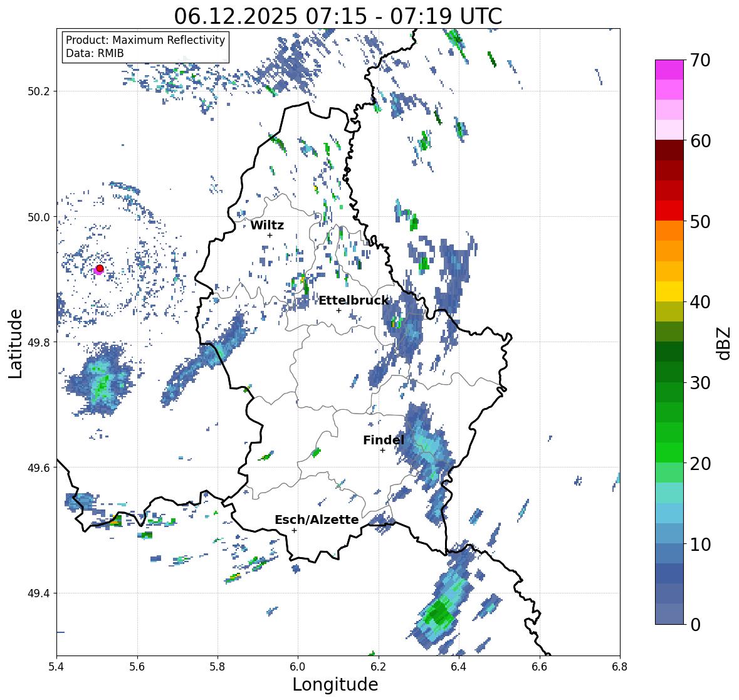Click the 10 tick on colorbar
The width and height of the screenshot is (739, 700).
tap(700, 544)
